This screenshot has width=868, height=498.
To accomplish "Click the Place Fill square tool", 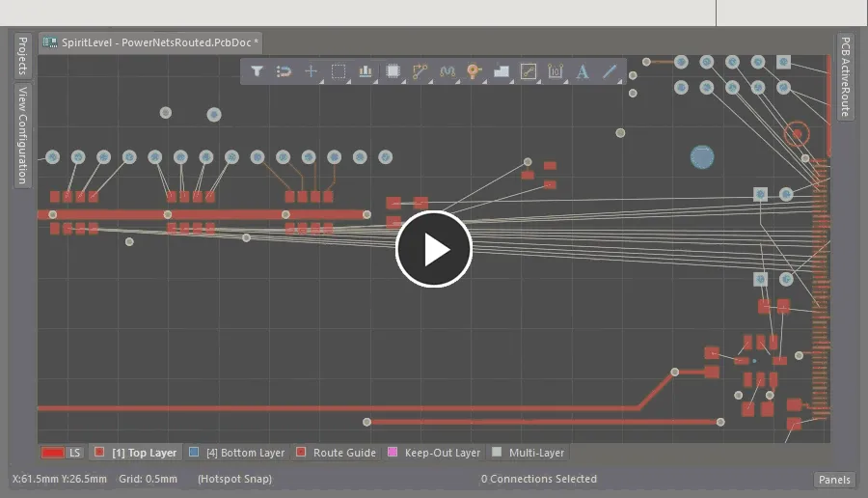I will pyautogui.click(x=529, y=71).
